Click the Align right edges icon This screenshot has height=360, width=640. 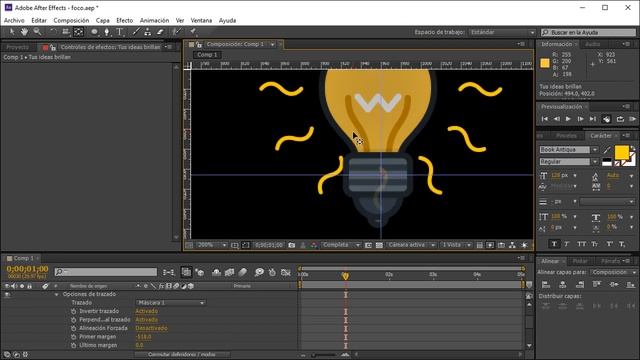(580, 284)
